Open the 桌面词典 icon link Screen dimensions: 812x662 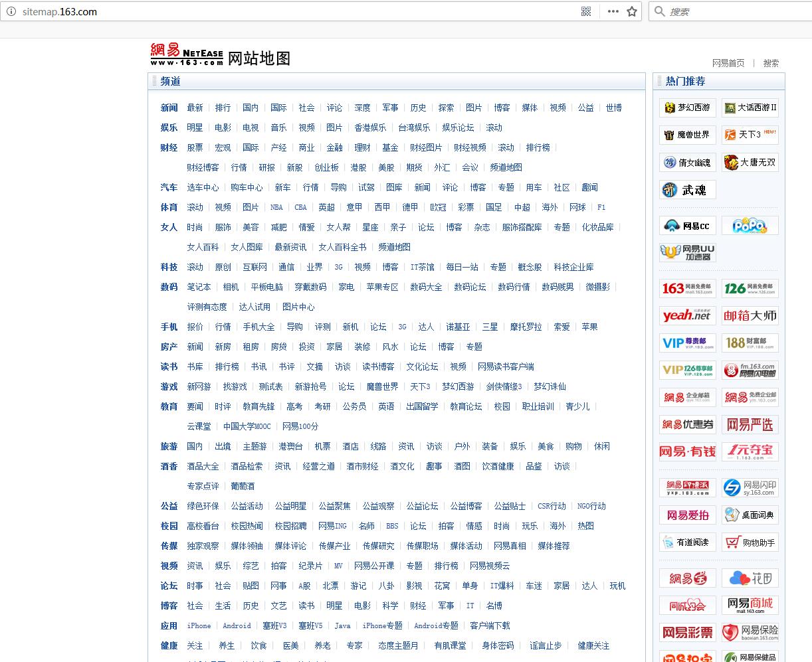[750, 515]
